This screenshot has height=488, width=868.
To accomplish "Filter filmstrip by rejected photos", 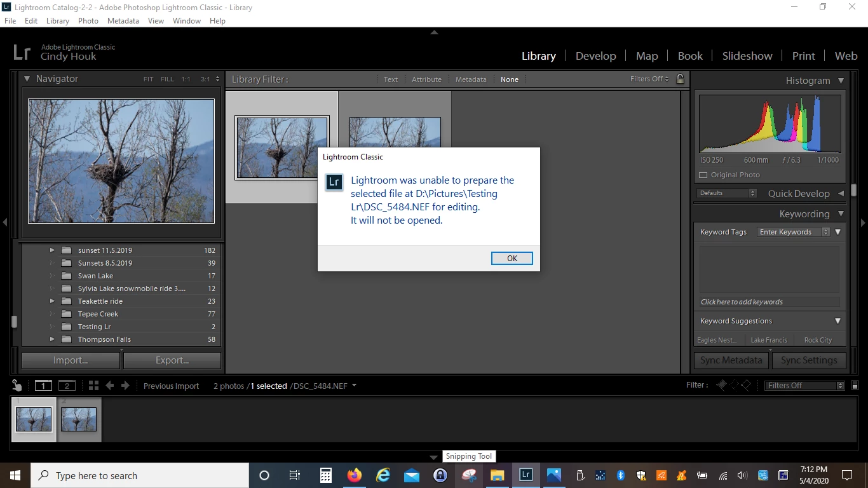I will [x=745, y=385].
